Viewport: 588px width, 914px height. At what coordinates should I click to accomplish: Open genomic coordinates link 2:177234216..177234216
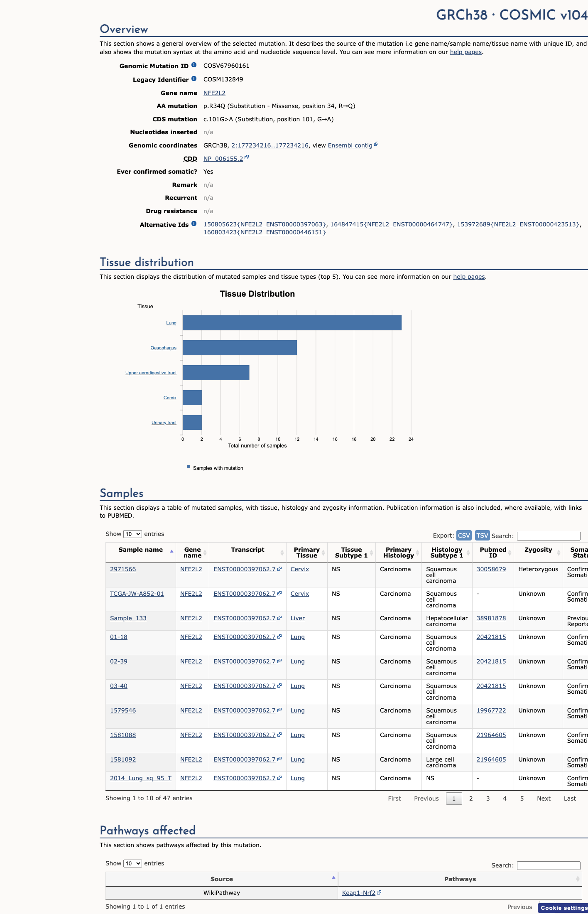tap(270, 145)
